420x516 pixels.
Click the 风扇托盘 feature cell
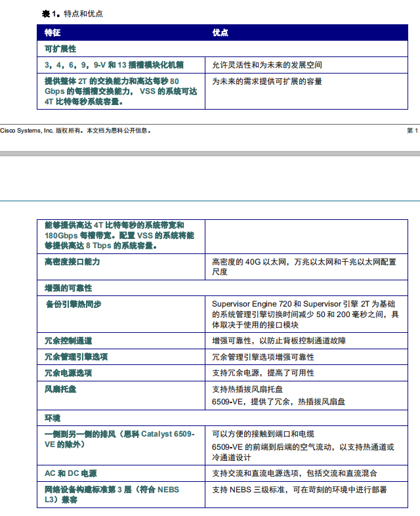pos(60,389)
